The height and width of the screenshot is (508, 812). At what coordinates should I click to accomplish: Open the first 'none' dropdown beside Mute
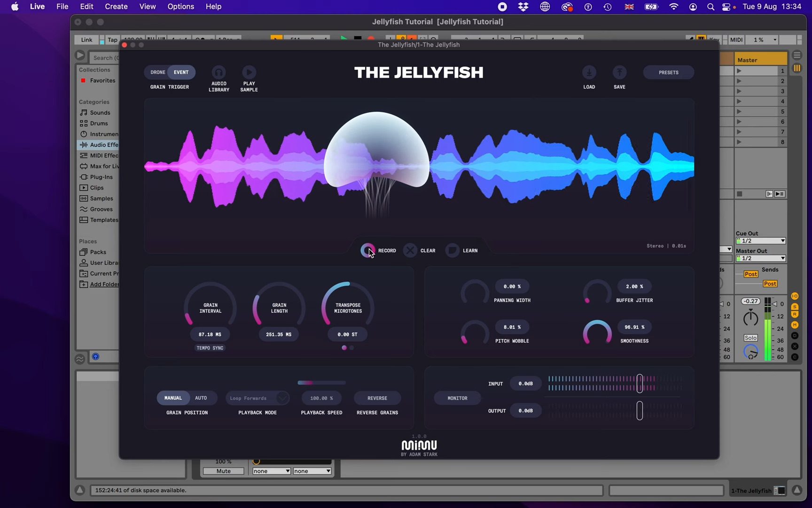tap(271, 471)
